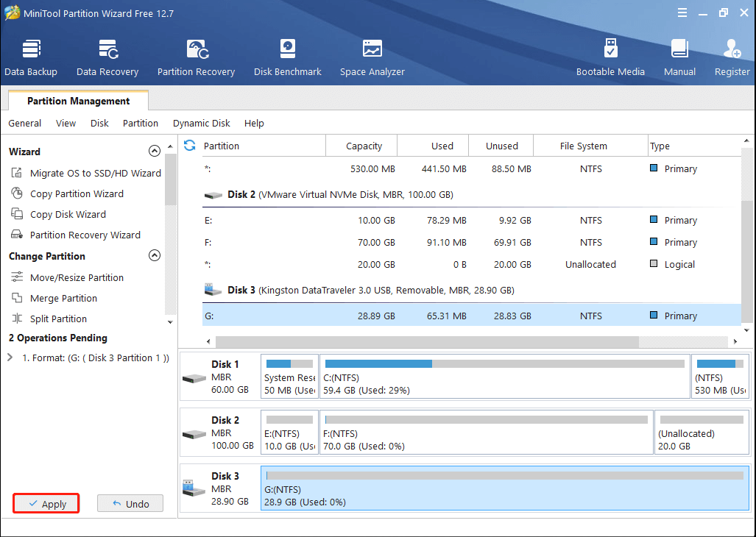The height and width of the screenshot is (537, 756).
Task: Click the Split Partition icon
Action: (17, 319)
